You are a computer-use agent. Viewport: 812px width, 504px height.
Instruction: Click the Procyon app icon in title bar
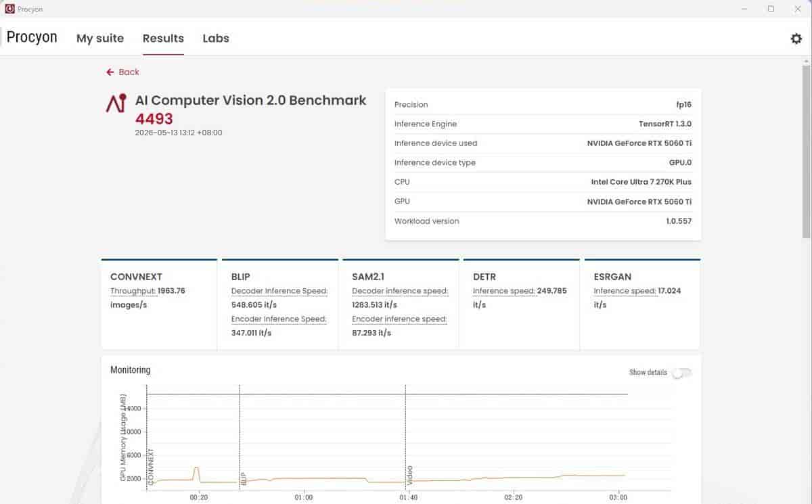coord(9,9)
